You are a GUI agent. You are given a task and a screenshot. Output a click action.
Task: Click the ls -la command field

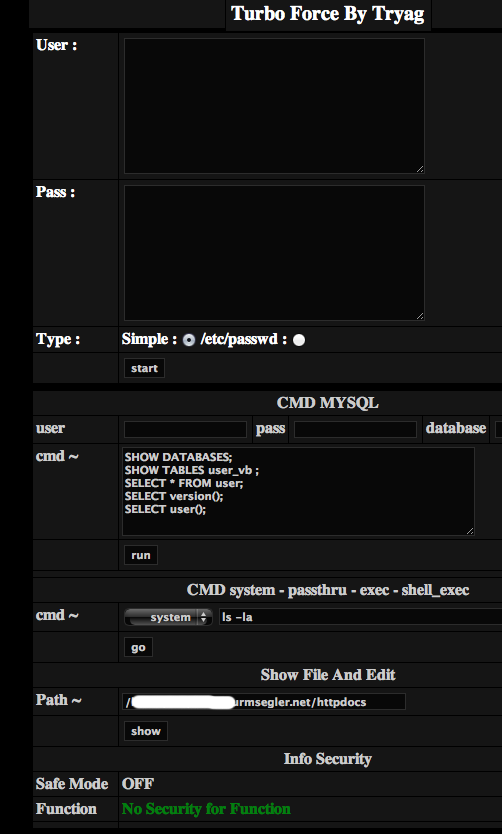pyautogui.click(x=361, y=617)
